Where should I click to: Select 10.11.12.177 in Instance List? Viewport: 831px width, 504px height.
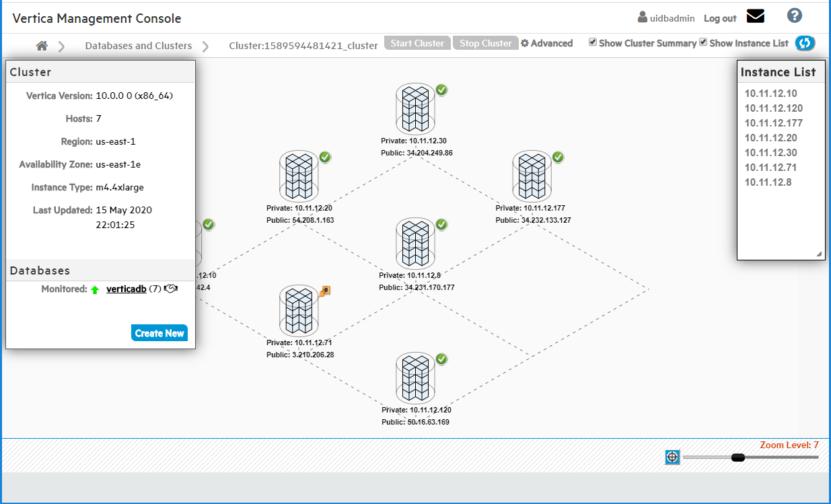pyautogui.click(x=773, y=123)
